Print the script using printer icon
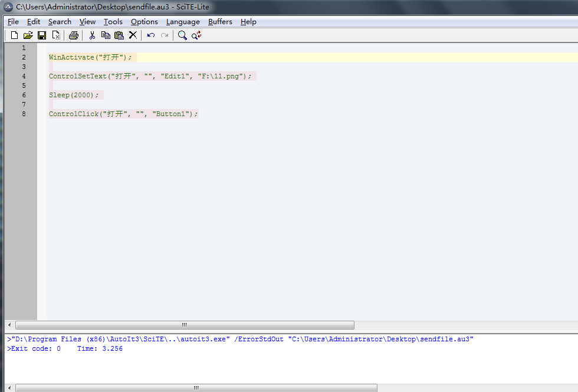The image size is (578, 392). [74, 35]
